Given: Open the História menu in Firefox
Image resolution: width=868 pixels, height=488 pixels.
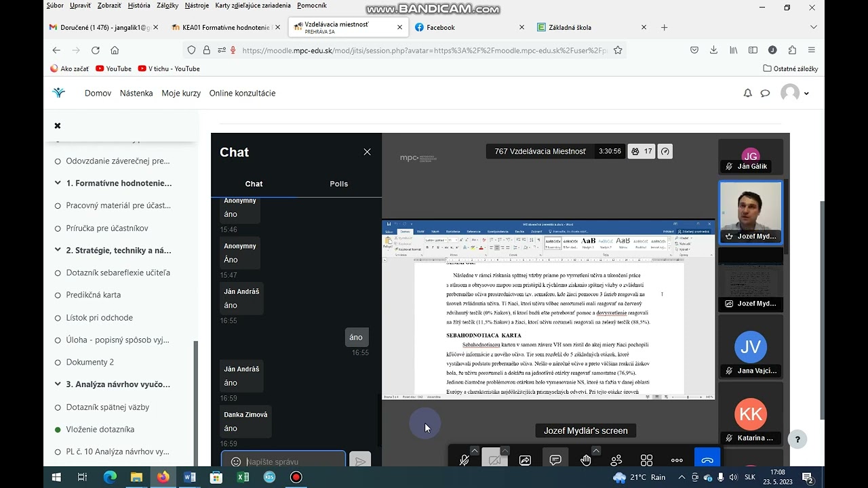Looking at the screenshot, I should click(x=139, y=5).
